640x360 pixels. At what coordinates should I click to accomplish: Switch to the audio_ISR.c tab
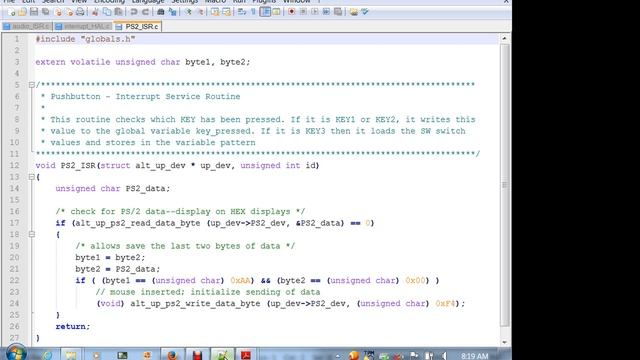click(27, 27)
